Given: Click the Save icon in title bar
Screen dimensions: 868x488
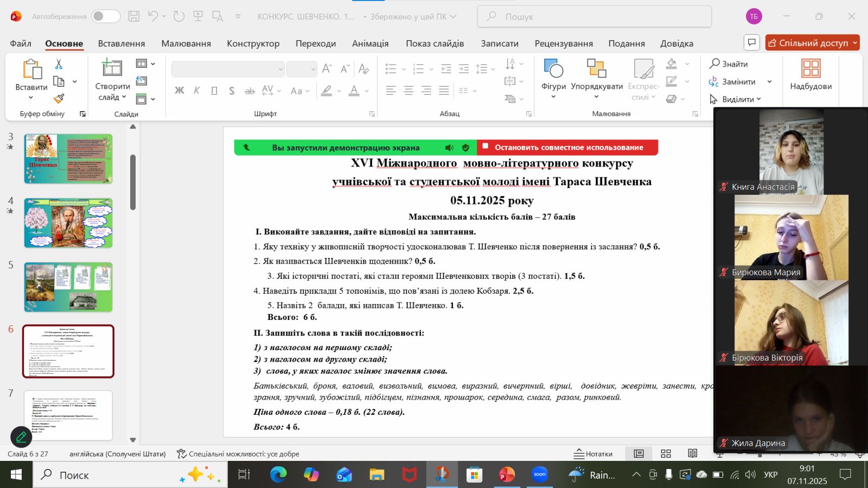Looking at the screenshot, I should [x=133, y=16].
